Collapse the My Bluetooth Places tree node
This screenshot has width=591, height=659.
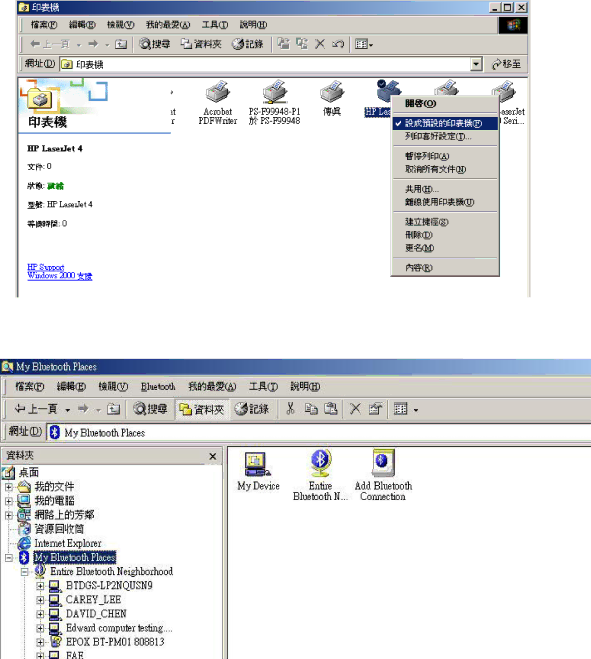coord(8,558)
